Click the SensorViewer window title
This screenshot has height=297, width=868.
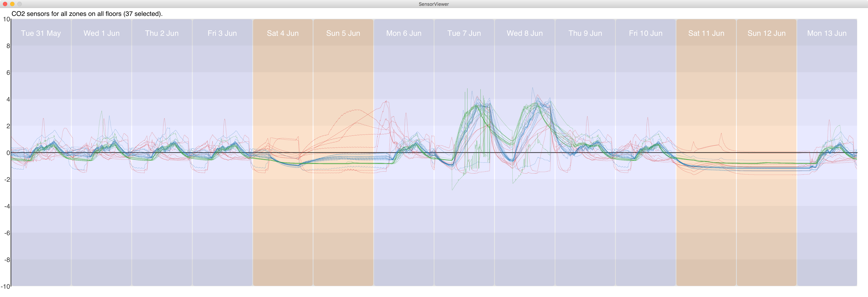point(434,4)
